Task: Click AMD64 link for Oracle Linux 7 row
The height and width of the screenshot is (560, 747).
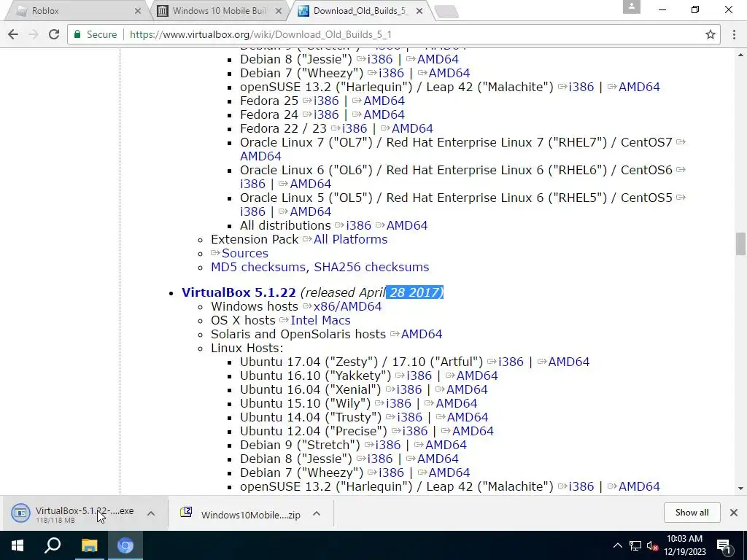Action: click(x=260, y=156)
